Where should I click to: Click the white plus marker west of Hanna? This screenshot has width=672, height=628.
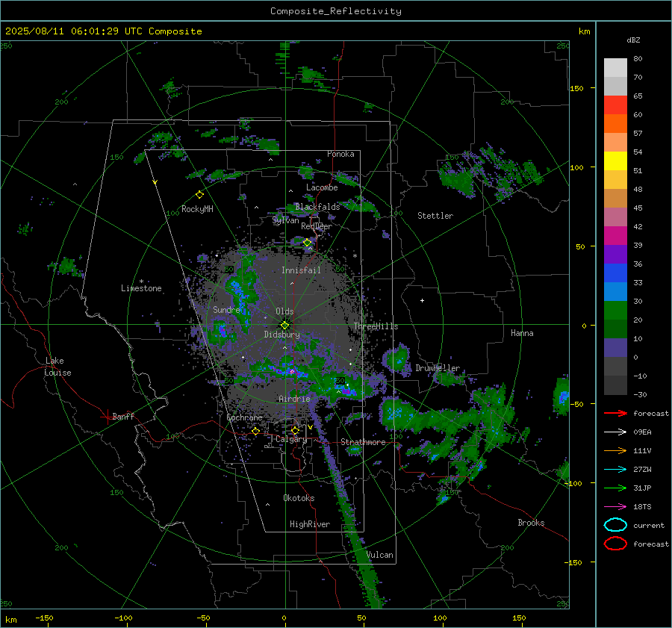[422, 300]
